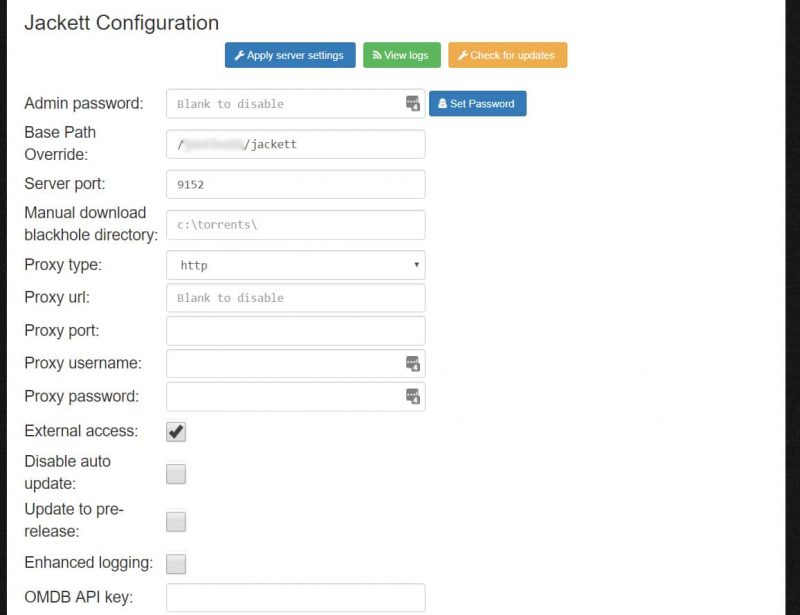800x615 pixels.
Task: Click the lock icon on Set Password button
Action: (443, 103)
